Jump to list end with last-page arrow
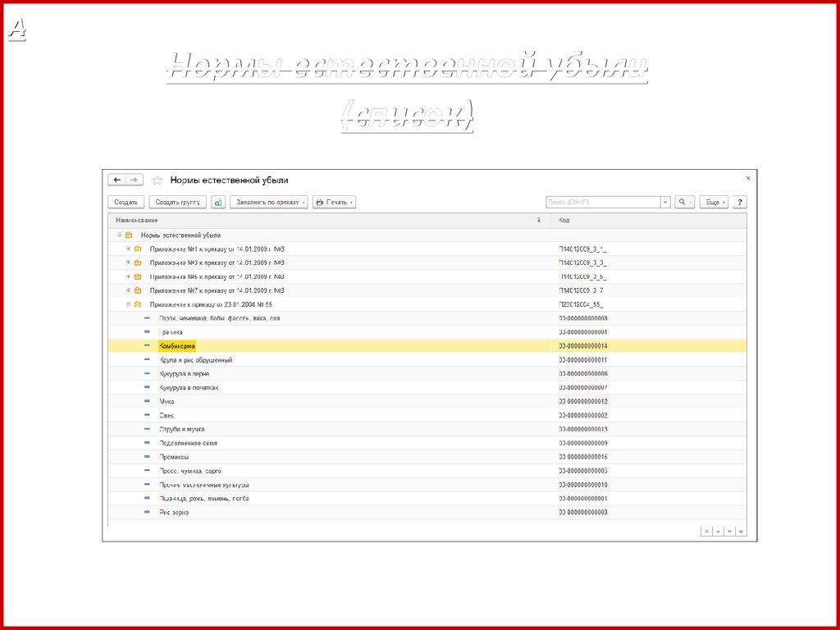This screenshot has height=630, width=840. click(741, 531)
